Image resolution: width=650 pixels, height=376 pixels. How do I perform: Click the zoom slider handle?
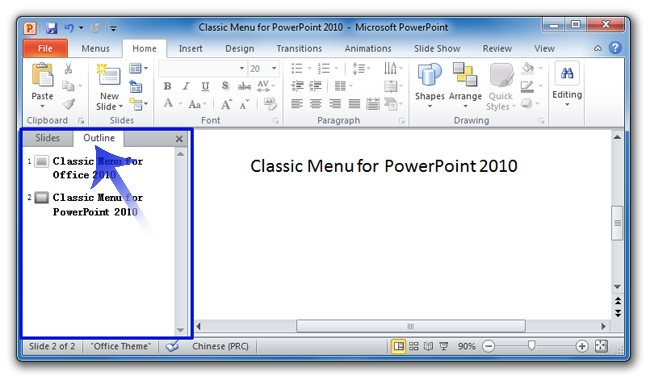coord(531,345)
